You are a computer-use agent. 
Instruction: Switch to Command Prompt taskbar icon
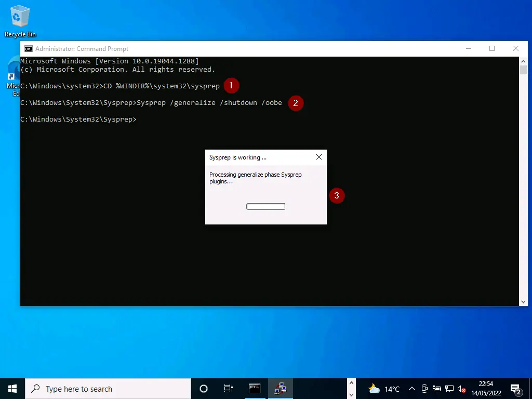coord(255,389)
